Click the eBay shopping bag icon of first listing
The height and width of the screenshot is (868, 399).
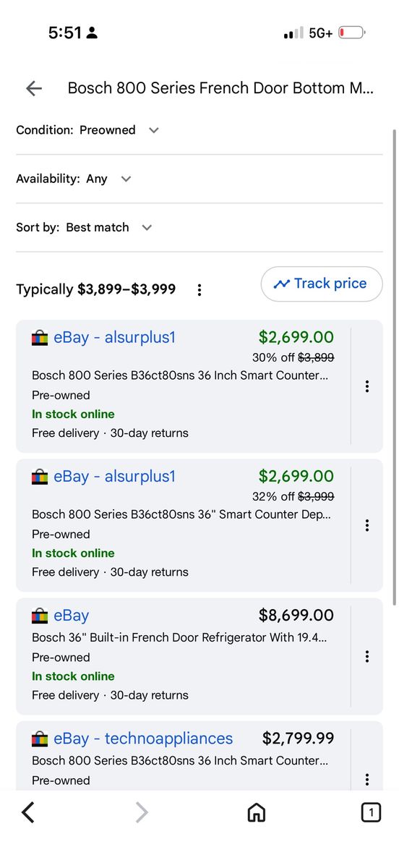[40, 338]
